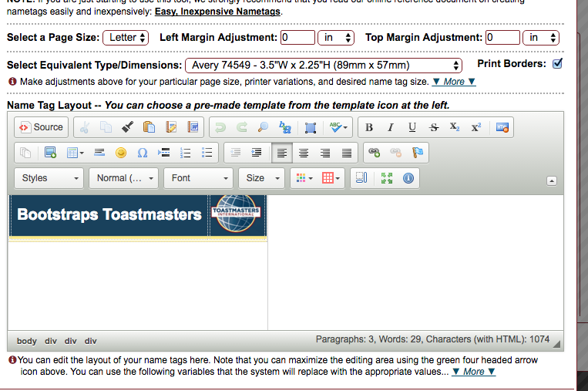The width and height of the screenshot is (588, 391).
Task: Open Easy, Inexpensive Nametags link
Action: pos(217,12)
